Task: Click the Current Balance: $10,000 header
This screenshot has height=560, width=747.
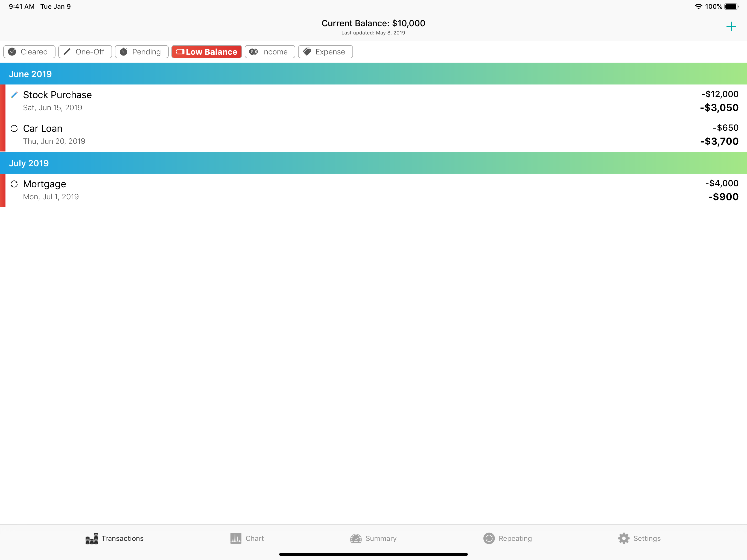Action: [373, 23]
